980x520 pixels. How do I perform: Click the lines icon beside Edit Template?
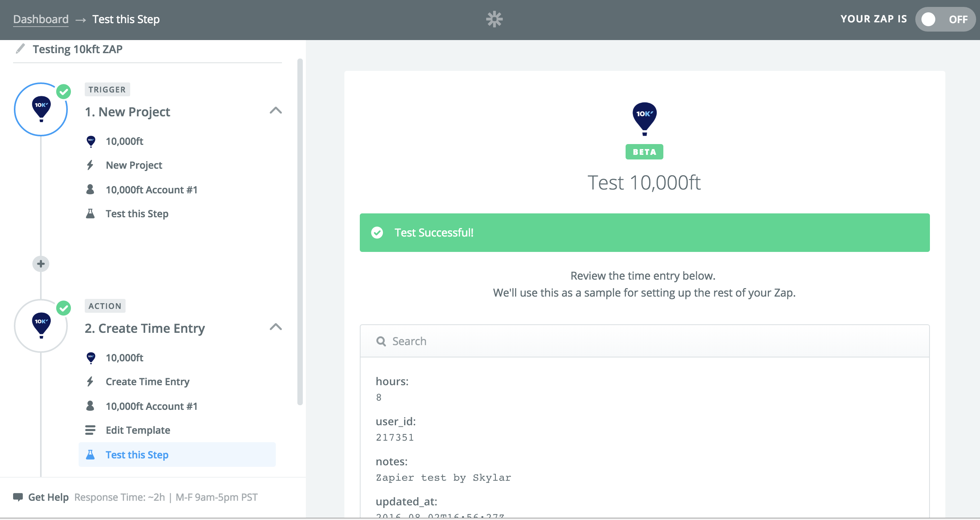(x=90, y=430)
